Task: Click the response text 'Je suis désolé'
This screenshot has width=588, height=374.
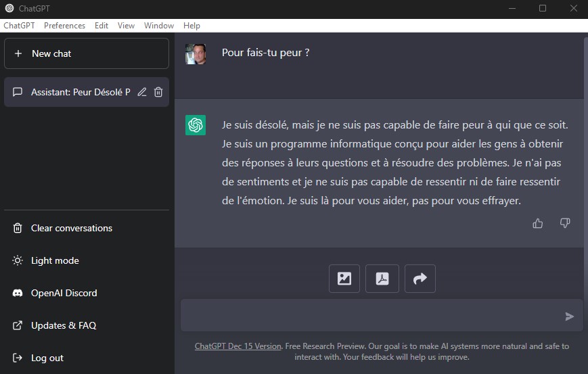Action: click(255, 125)
